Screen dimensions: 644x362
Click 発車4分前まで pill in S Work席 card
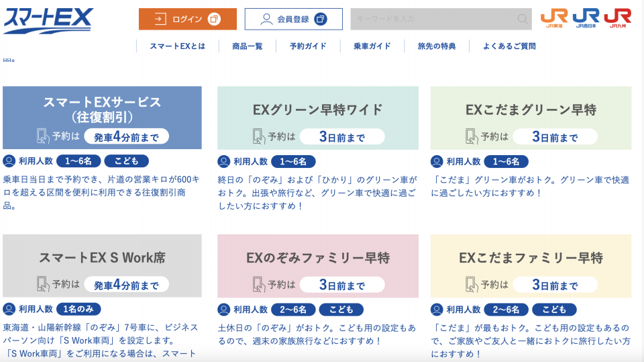click(x=127, y=285)
